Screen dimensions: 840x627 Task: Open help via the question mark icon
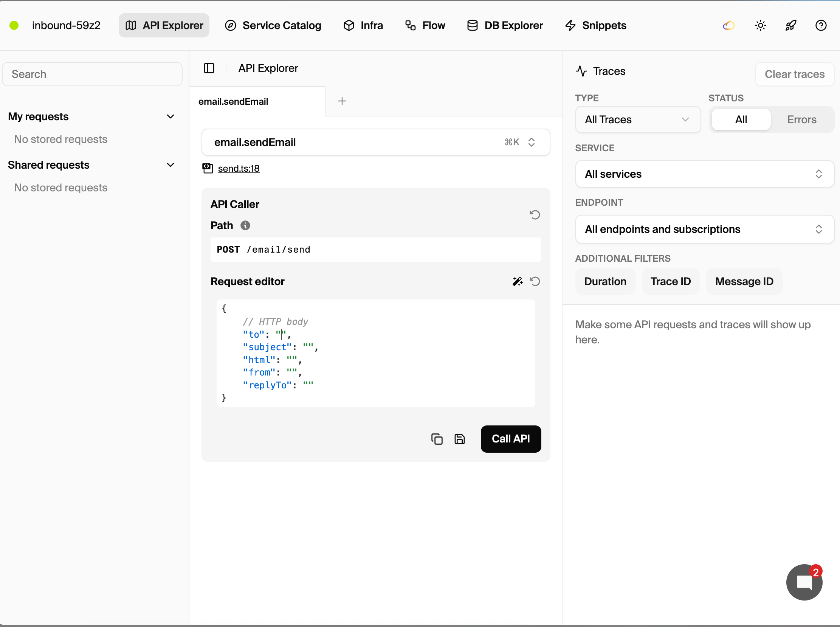(820, 25)
